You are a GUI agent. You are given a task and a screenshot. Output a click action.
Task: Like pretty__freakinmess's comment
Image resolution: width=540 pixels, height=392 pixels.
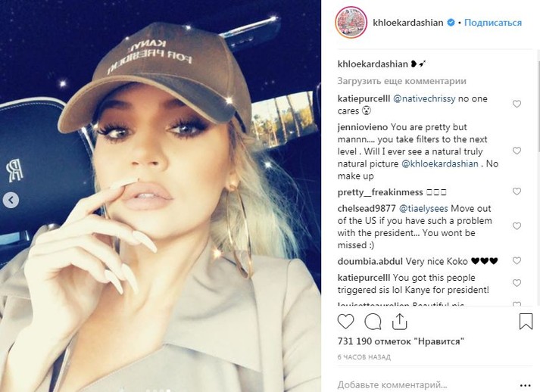517,191
